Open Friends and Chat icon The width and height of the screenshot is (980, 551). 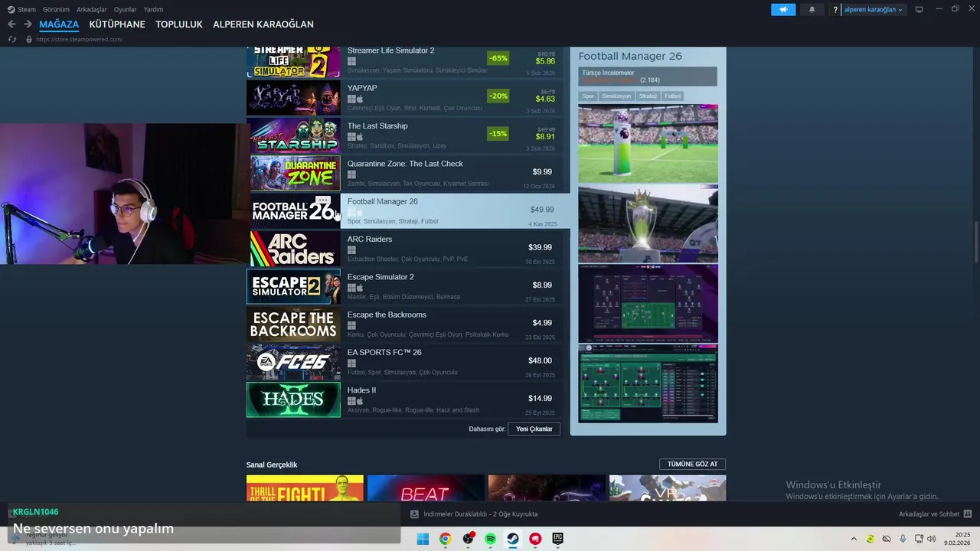coord(967,514)
